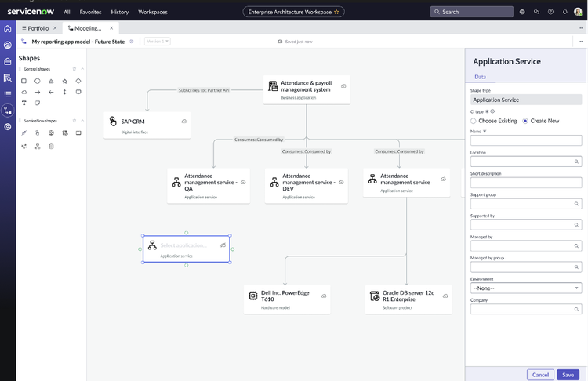Delete General shapes via trash icon
Screen dimensions: 588x381
pyautogui.click(x=74, y=69)
